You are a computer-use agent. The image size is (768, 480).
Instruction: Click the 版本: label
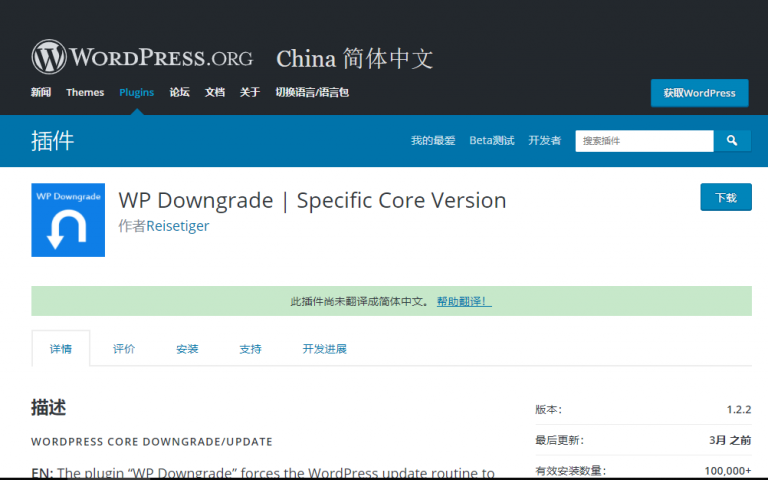point(549,409)
